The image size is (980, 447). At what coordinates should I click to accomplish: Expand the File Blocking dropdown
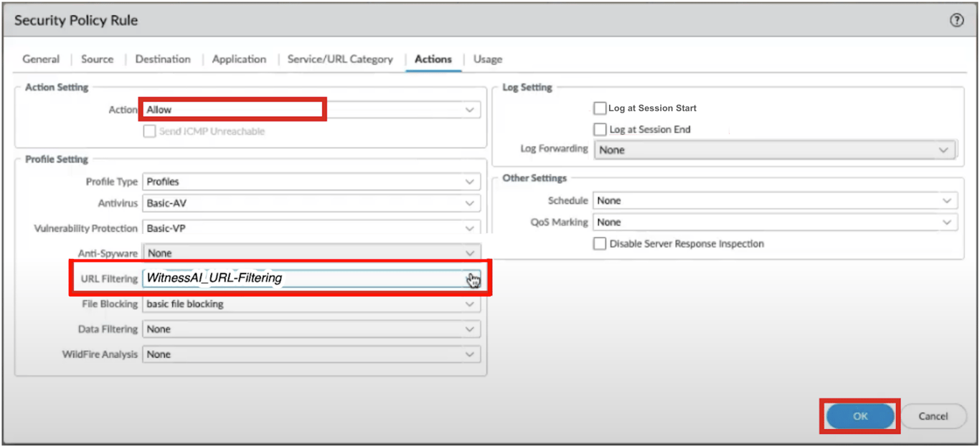coord(311,304)
